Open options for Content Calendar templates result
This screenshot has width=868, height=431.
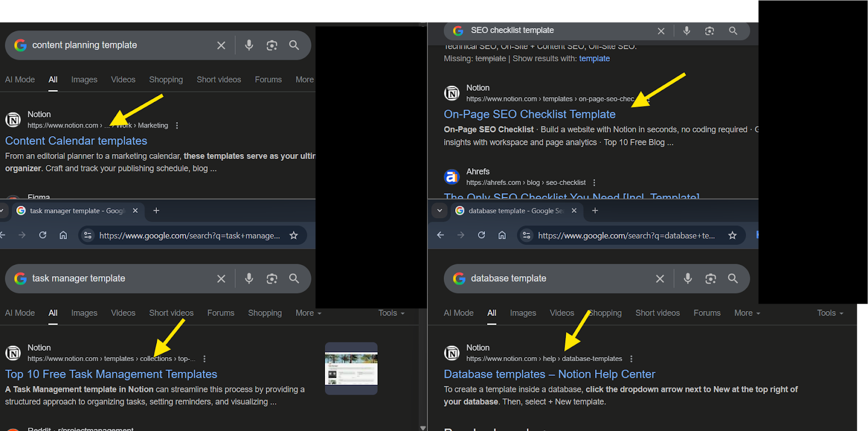point(177,125)
